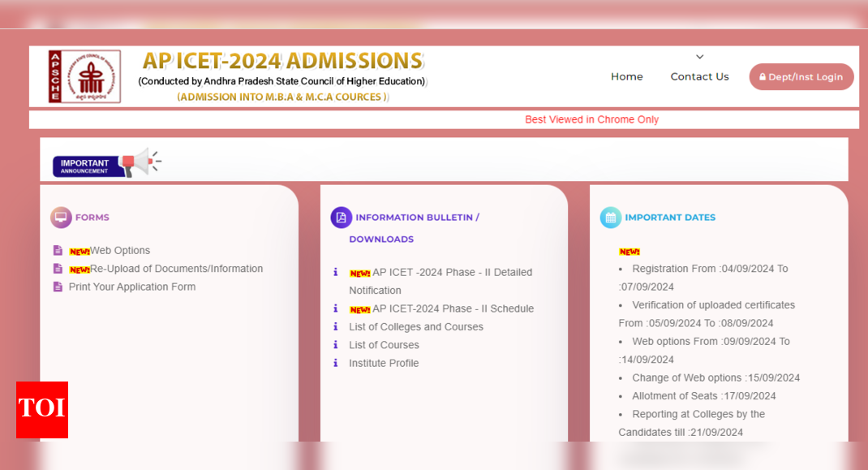Viewport: 868px width, 470px height.
Task: Click the APSCHE logo emblem
Action: point(84,76)
